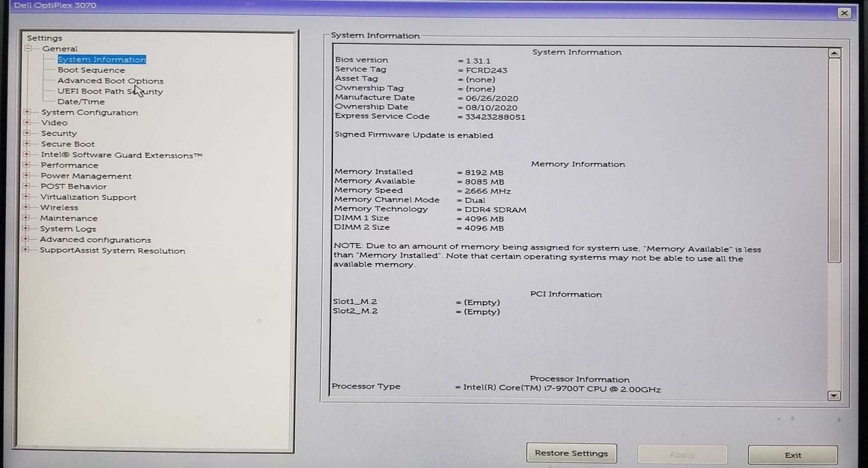Expand the Video settings node

coord(27,123)
